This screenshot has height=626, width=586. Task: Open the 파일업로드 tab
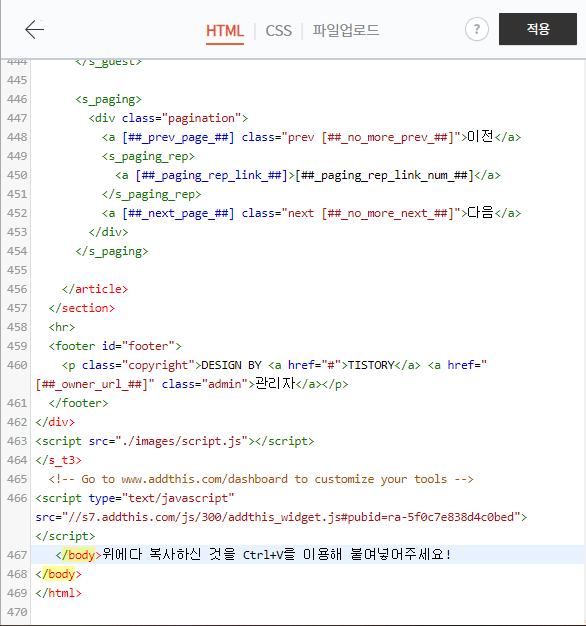[346, 30]
